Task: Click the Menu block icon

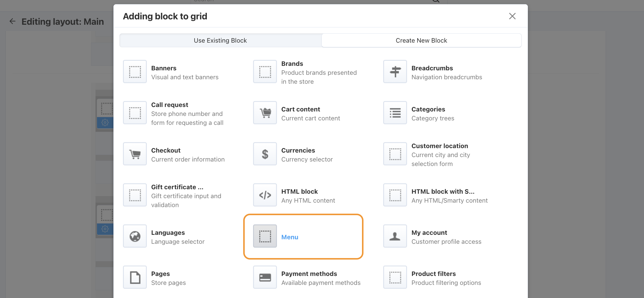Action: pyautogui.click(x=265, y=236)
